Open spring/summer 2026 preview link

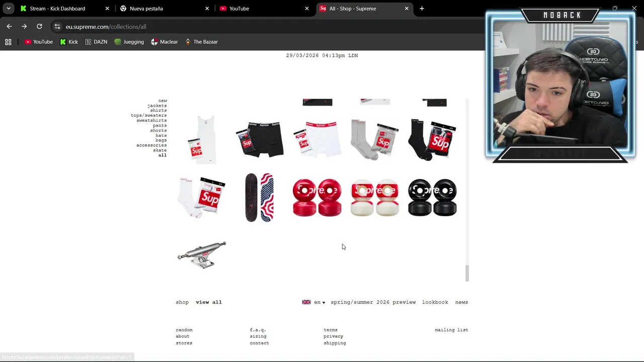pyautogui.click(x=373, y=302)
